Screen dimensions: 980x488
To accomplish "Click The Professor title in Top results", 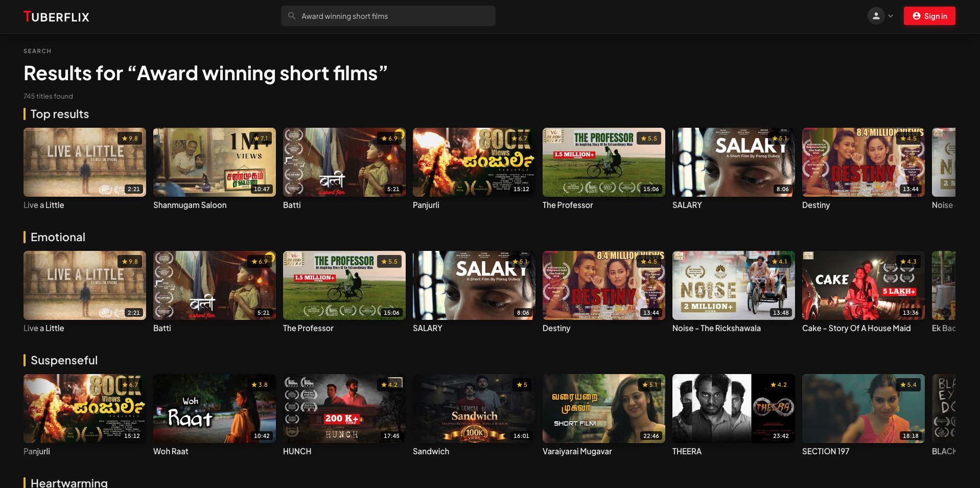I will click(x=568, y=205).
